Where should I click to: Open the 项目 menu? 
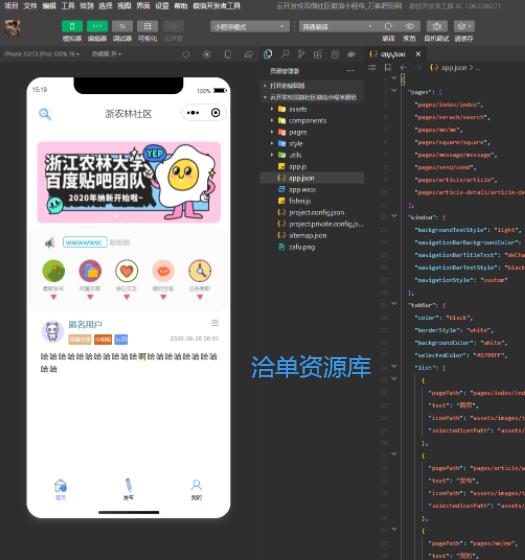click(11, 6)
